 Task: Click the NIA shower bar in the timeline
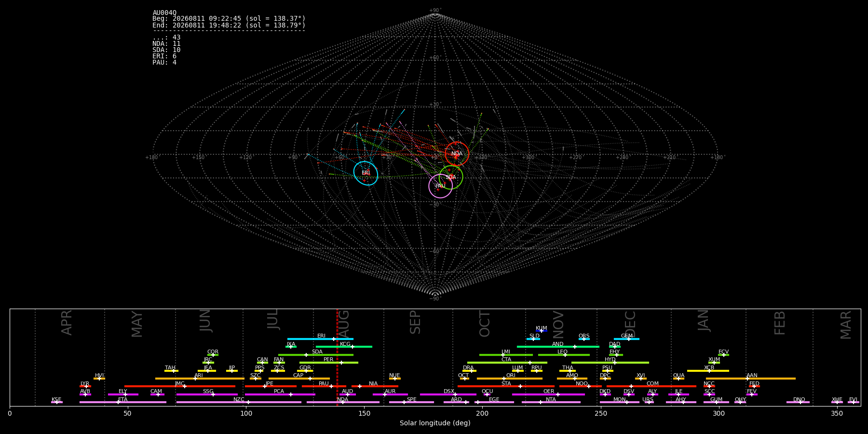[375, 386]
